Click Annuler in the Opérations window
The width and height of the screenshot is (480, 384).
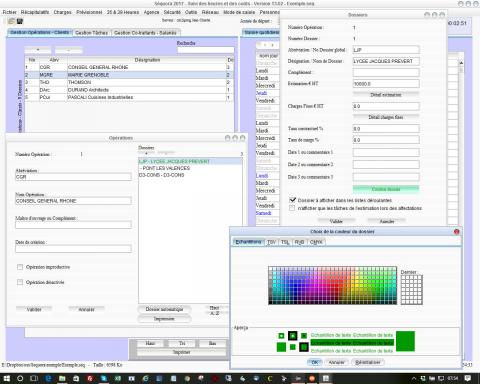point(86,309)
